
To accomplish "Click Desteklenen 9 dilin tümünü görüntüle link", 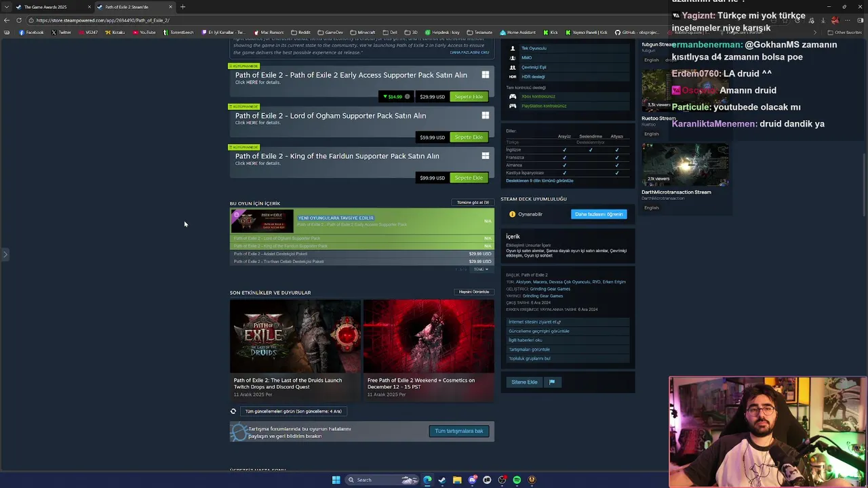I will 540,181.
